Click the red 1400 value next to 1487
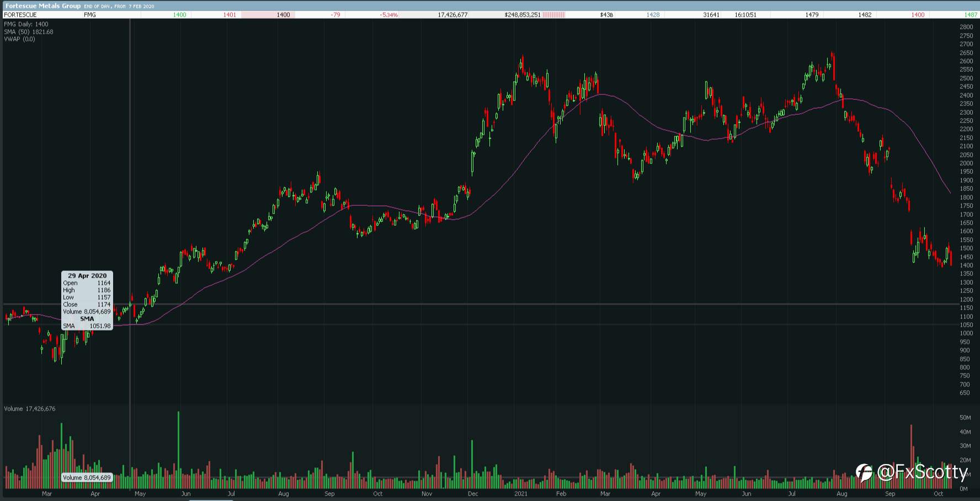Image resolution: width=980 pixels, height=501 pixels. 918,15
